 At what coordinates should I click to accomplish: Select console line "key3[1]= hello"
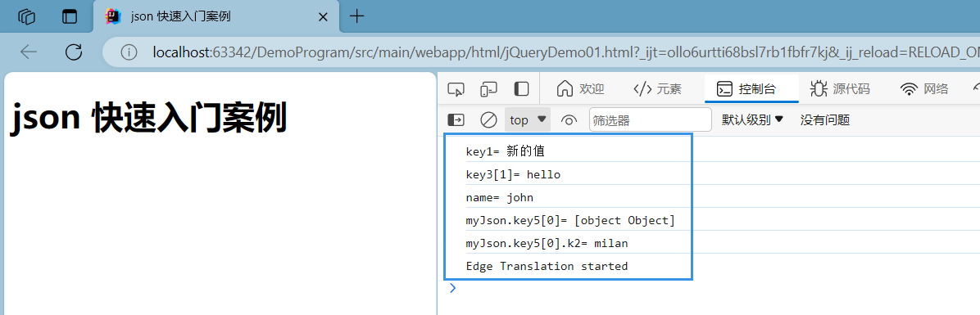point(513,174)
